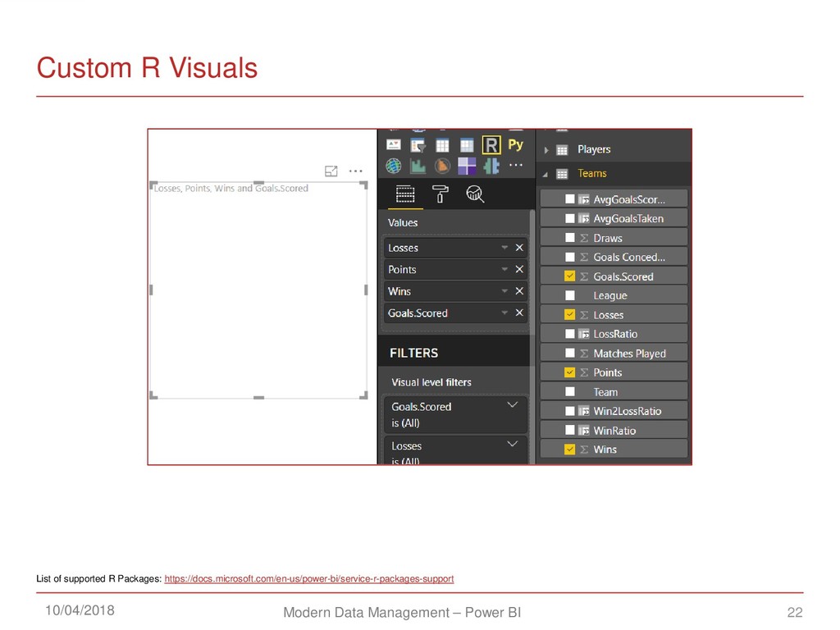Check the Draws field checkbox
The height and width of the screenshot is (630, 840).
570,237
